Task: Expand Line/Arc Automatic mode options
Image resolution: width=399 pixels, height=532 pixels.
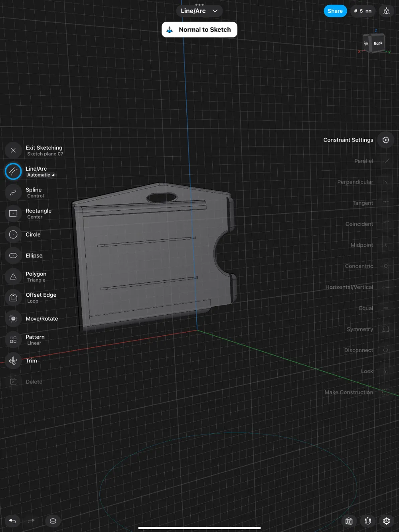Action: coord(41,175)
